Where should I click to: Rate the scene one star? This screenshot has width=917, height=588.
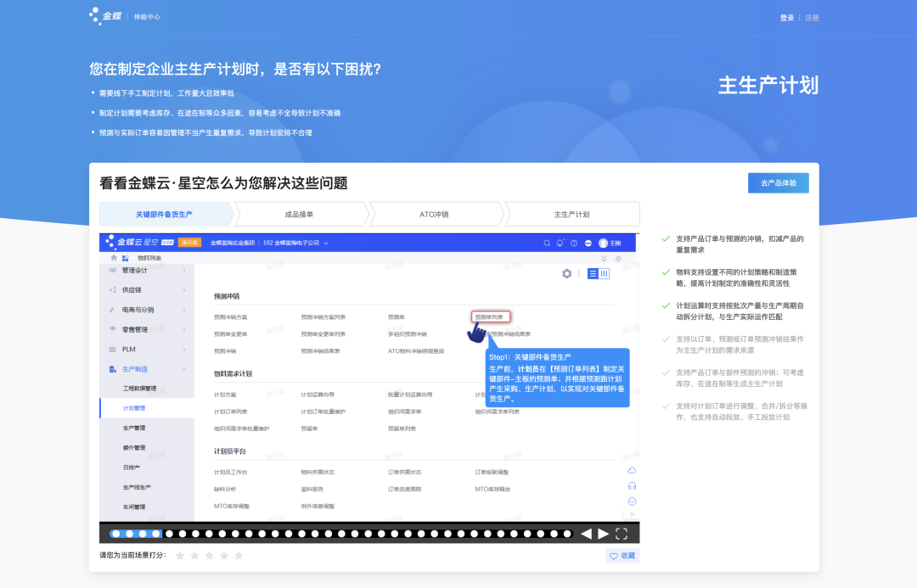(x=180, y=555)
